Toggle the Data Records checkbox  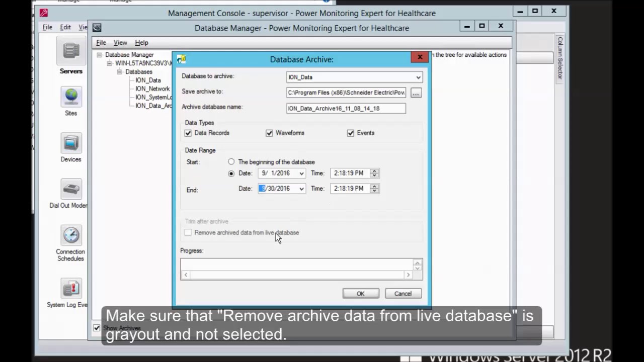point(188,133)
